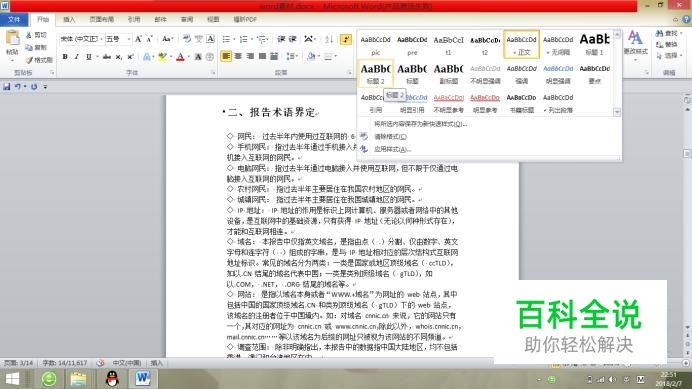Click the Cut (剪切) scissors button

36,35
